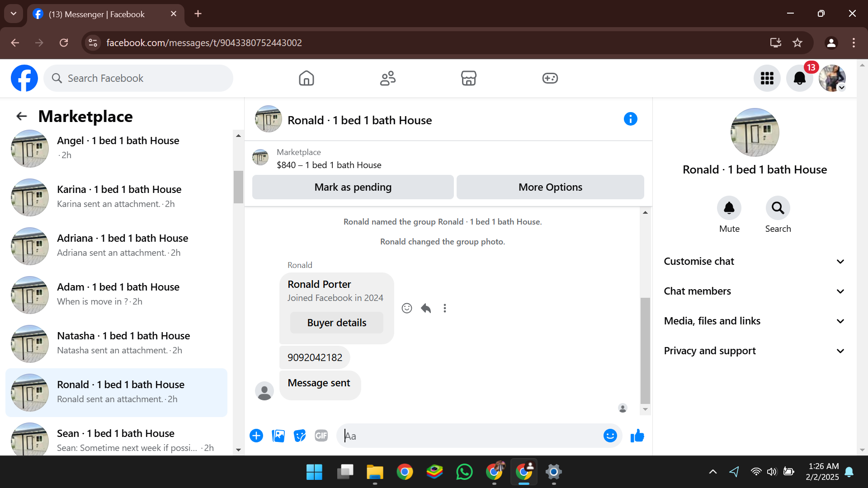Open WhatsApp from the Windows taskbar
This screenshot has height=488, width=868.
464,472
